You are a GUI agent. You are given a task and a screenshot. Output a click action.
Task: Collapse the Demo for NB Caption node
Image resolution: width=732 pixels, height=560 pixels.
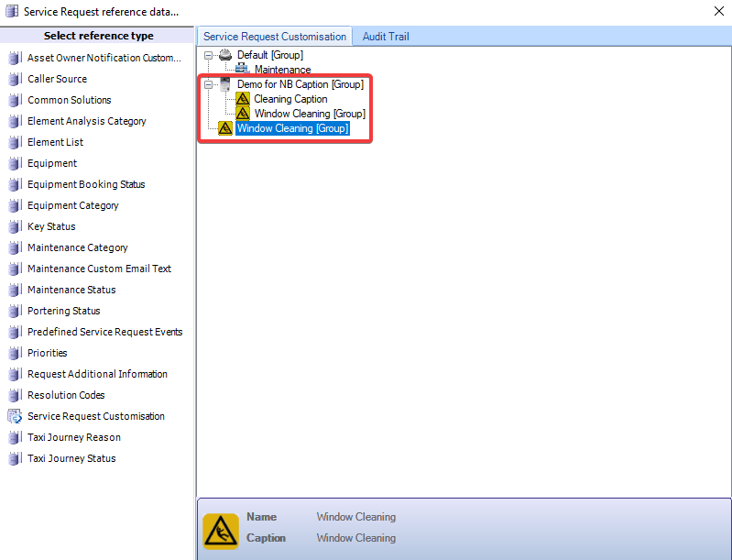point(209,84)
